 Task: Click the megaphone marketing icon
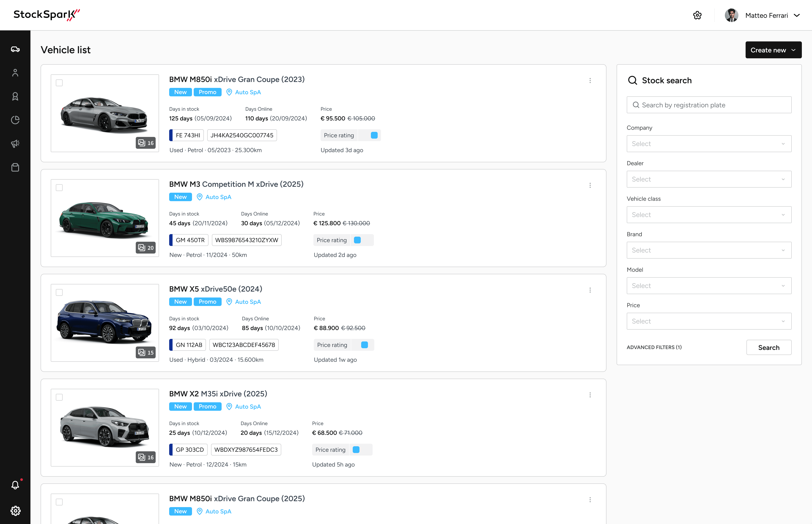coord(15,144)
